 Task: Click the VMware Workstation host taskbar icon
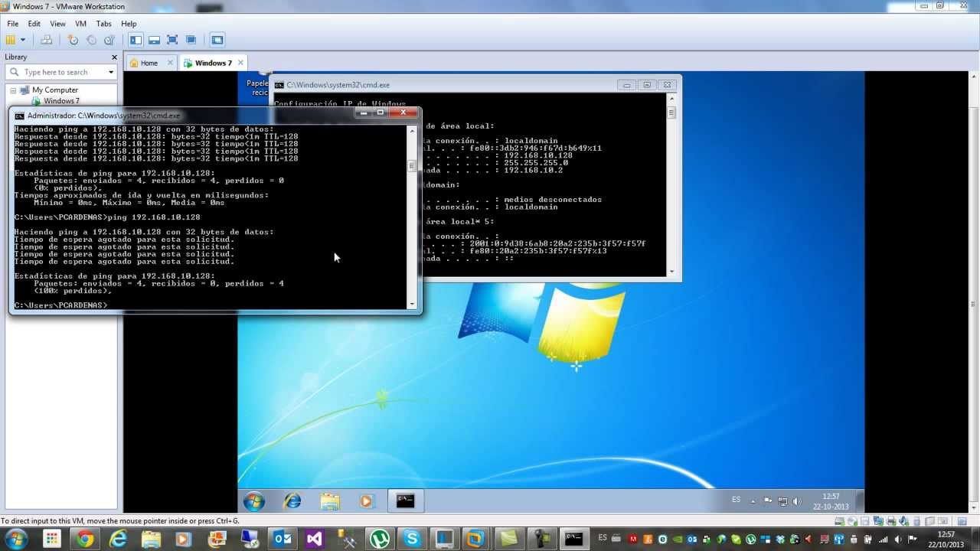tap(475, 539)
